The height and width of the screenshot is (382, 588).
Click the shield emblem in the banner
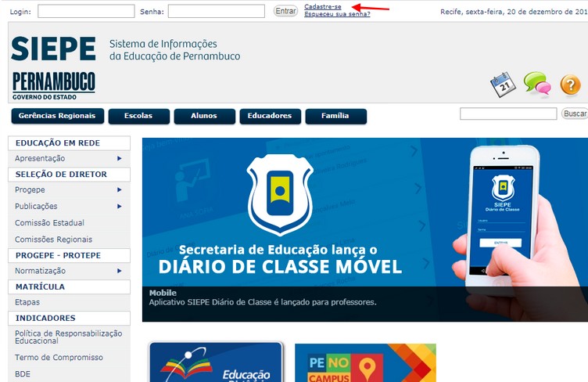click(280, 194)
